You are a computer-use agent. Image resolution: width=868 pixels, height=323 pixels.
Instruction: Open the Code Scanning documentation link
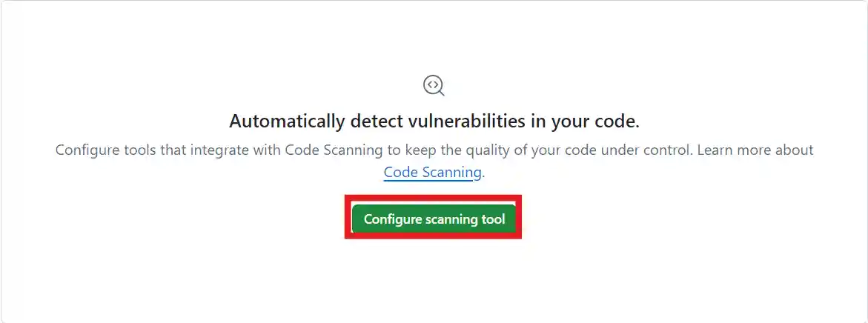coord(432,173)
